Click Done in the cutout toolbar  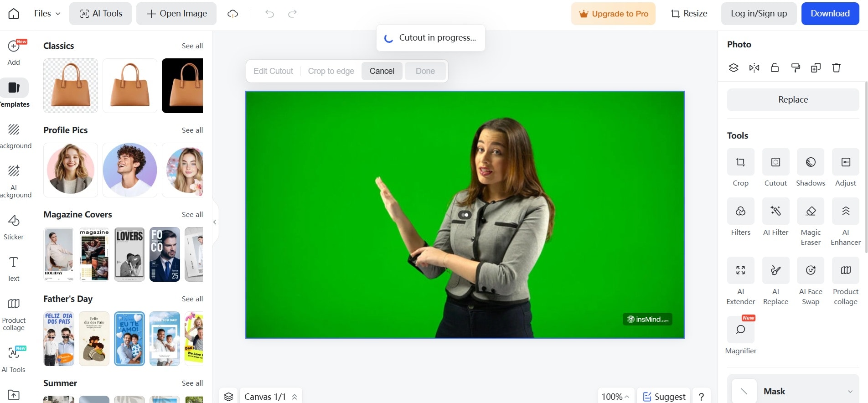click(x=425, y=71)
